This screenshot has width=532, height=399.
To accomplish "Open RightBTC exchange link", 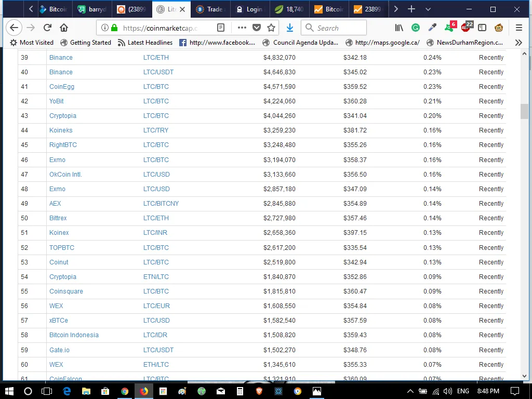I will pos(63,145).
